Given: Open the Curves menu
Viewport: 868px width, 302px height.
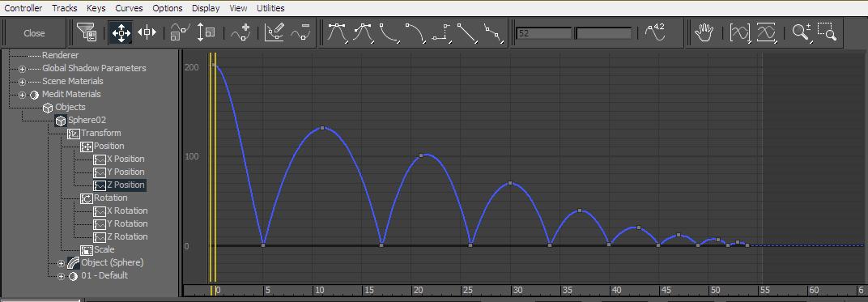Looking at the screenshot, I should (129, 8).
